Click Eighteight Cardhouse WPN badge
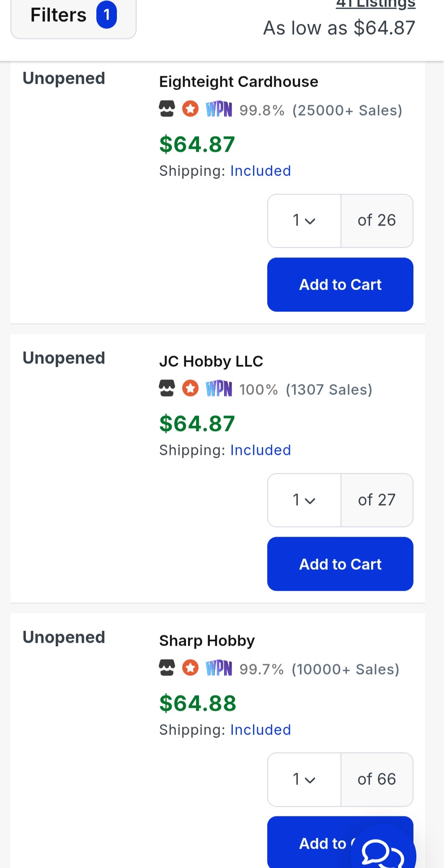Screen dimensions: 444x868 tap(219, 109)
